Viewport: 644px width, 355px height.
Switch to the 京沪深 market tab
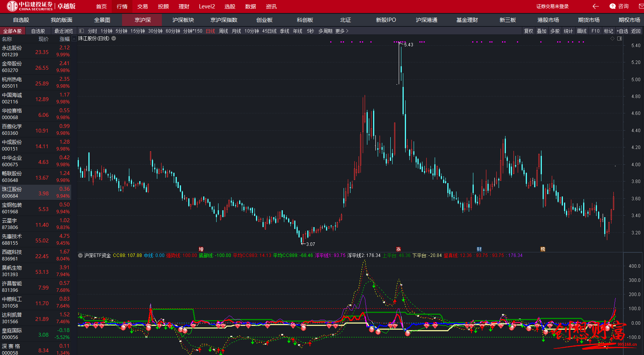click(x=142, y=20)
